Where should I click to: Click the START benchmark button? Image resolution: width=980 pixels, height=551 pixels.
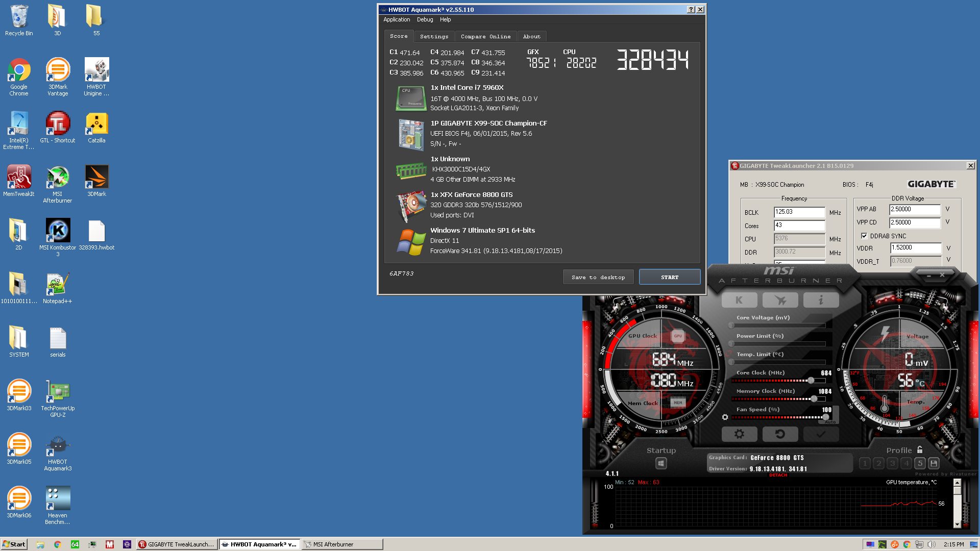tap(670, 277)
